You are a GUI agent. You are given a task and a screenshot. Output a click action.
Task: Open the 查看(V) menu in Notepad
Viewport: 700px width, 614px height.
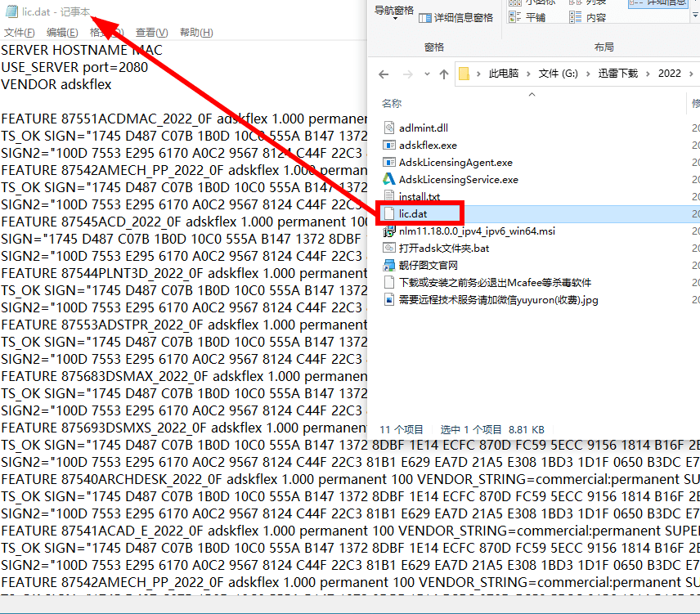pyautogui.click(x=152, y=33)
